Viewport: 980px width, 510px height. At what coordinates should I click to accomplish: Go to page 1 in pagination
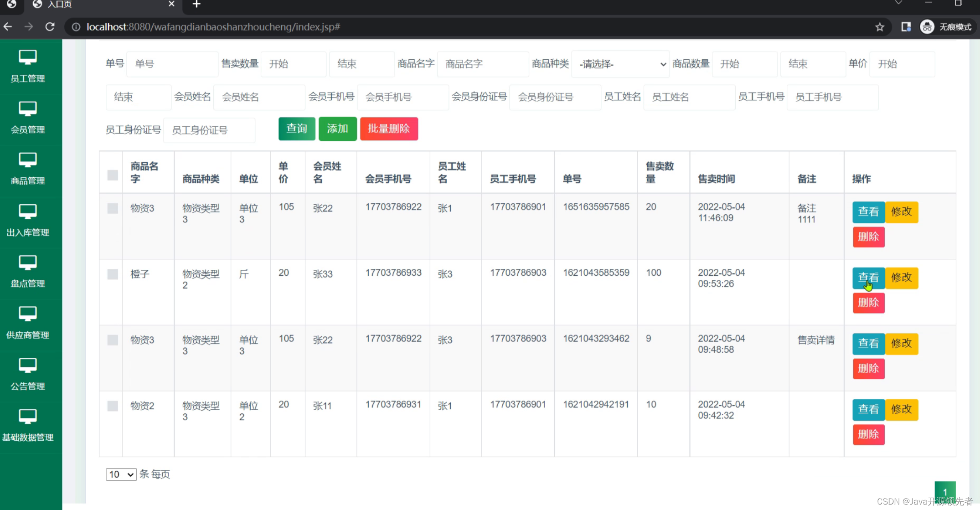click(945, 492)
